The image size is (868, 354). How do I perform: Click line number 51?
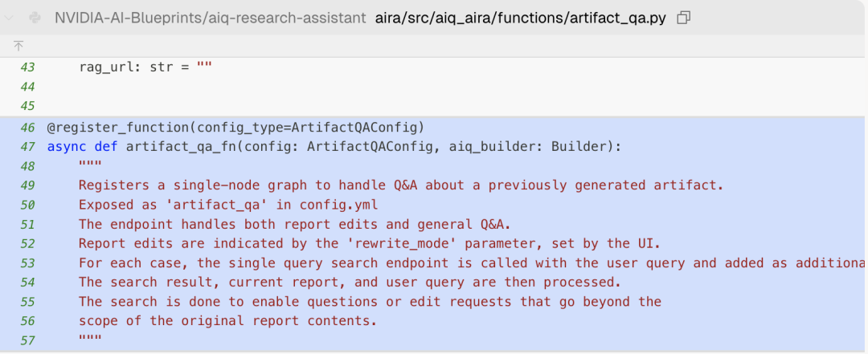click(x=27, y=224)
